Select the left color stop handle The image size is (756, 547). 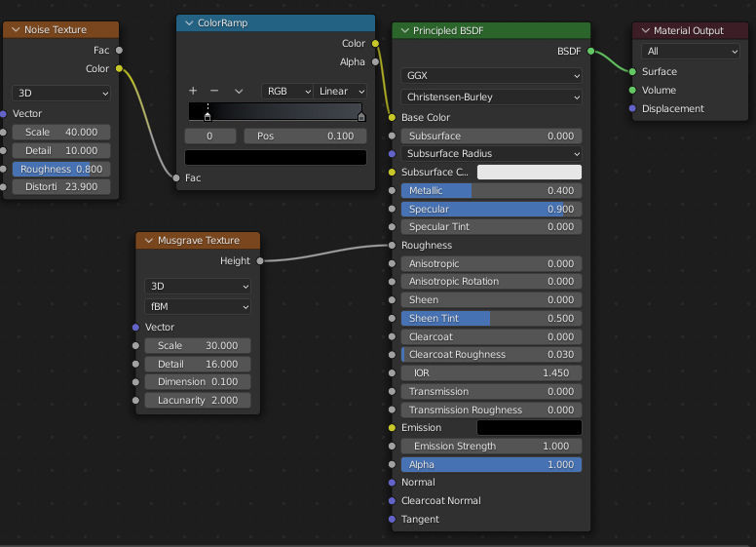pos(208,117)
